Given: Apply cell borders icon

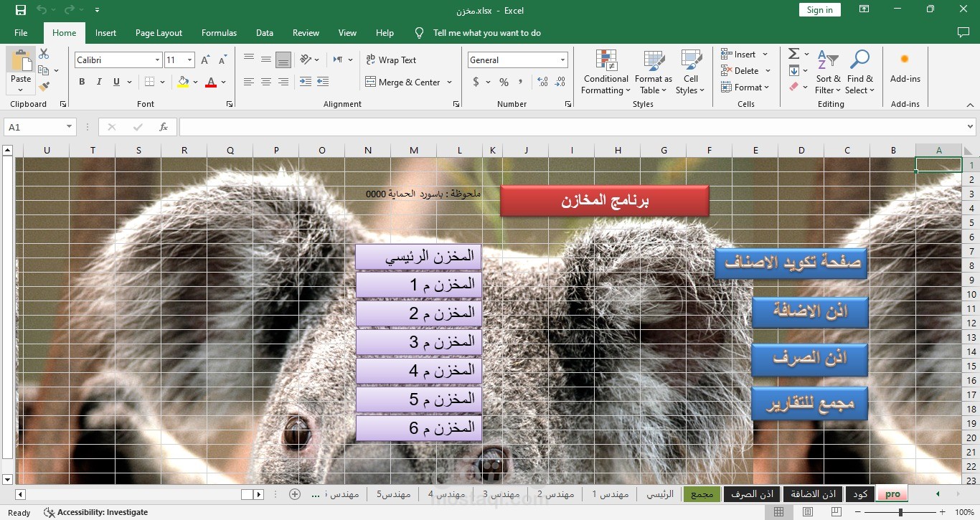Looking at the screenshot, I should (149, 82).
